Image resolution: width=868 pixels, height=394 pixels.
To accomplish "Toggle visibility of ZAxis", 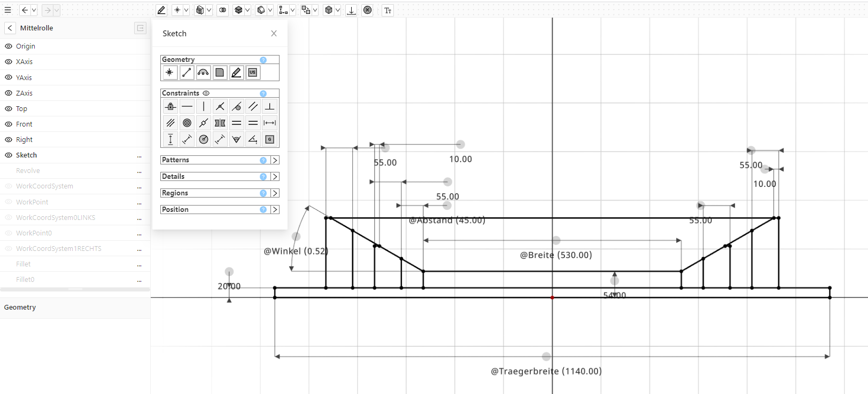I will [x=9, y=93].
